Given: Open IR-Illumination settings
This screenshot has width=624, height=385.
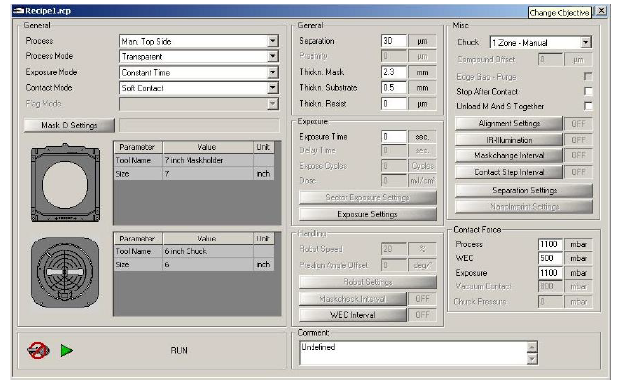Looking at the screenshot, I should point(509,140).
